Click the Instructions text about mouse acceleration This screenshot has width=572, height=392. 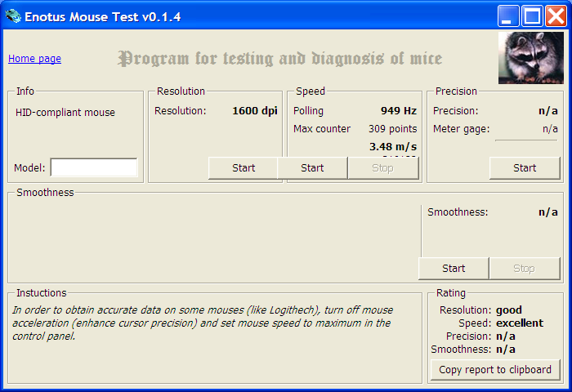pyautogui.click(x=202, y=323)
